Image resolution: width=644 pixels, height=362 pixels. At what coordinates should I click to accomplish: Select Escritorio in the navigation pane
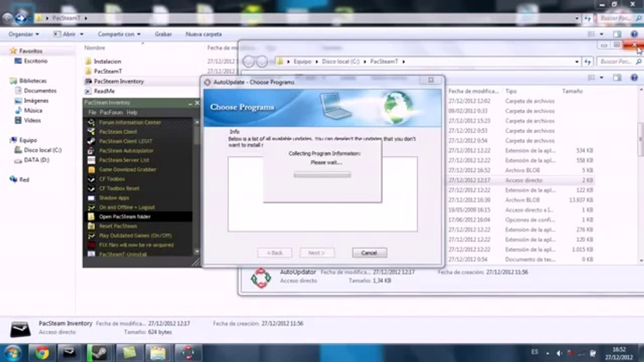[36, 61]
